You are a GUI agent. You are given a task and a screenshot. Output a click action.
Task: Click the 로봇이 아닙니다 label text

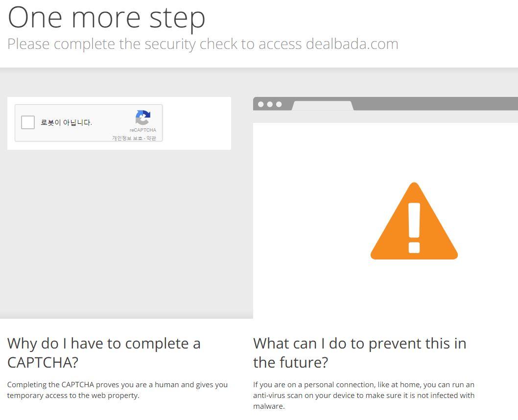(x=66, y=122)
